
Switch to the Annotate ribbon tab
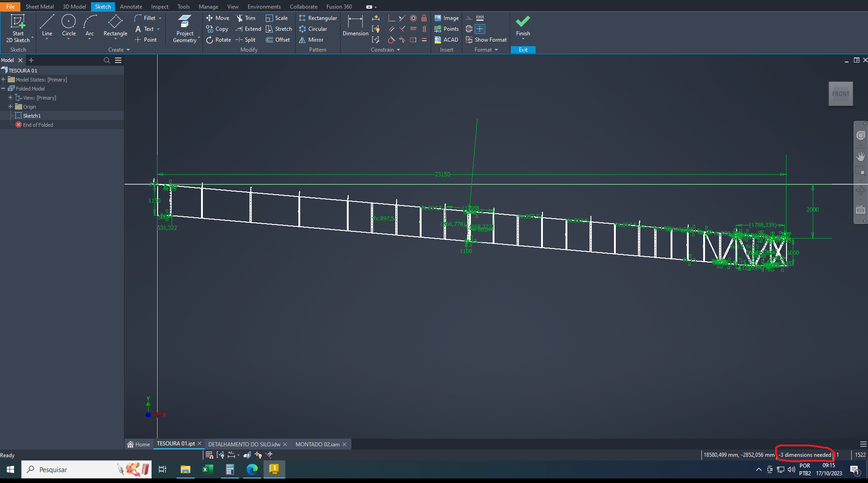(131, 6)
